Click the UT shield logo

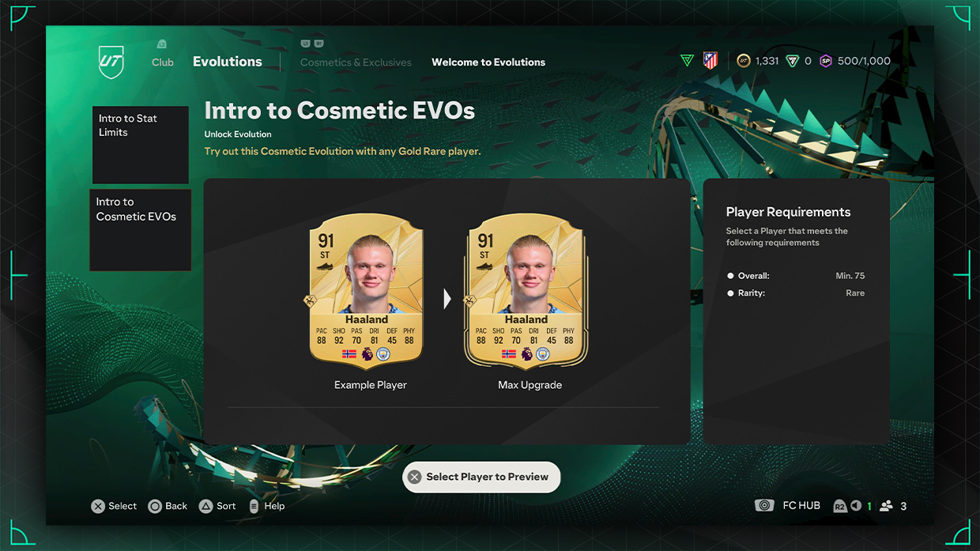111,62
